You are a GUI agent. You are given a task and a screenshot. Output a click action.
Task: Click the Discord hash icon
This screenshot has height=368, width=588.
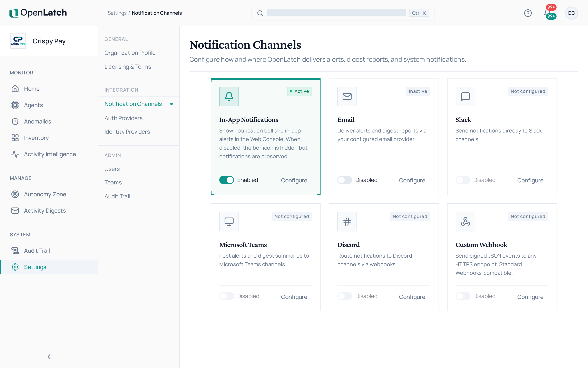click(x=347, y=221)
